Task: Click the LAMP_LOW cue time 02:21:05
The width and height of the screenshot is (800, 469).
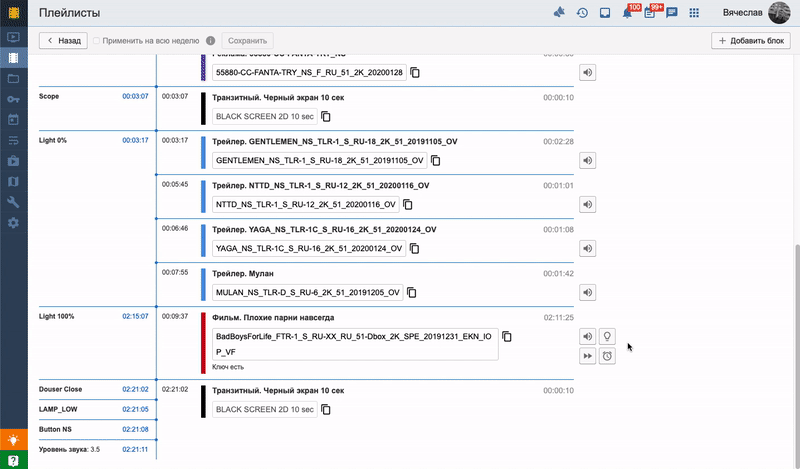Action: pyautogui.click(x=135, y=409)
